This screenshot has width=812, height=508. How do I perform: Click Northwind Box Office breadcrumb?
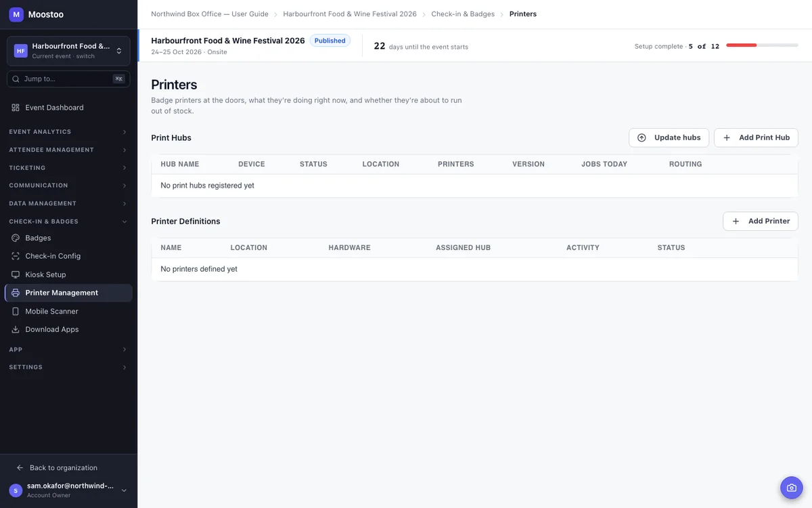click(x=210, y=14)
